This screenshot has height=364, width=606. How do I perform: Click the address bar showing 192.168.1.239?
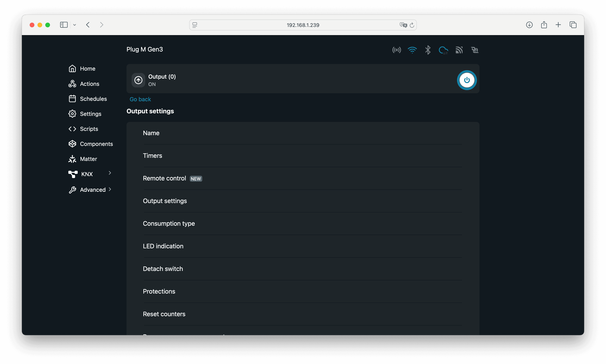pyautogui.click(x=303, y=25)
